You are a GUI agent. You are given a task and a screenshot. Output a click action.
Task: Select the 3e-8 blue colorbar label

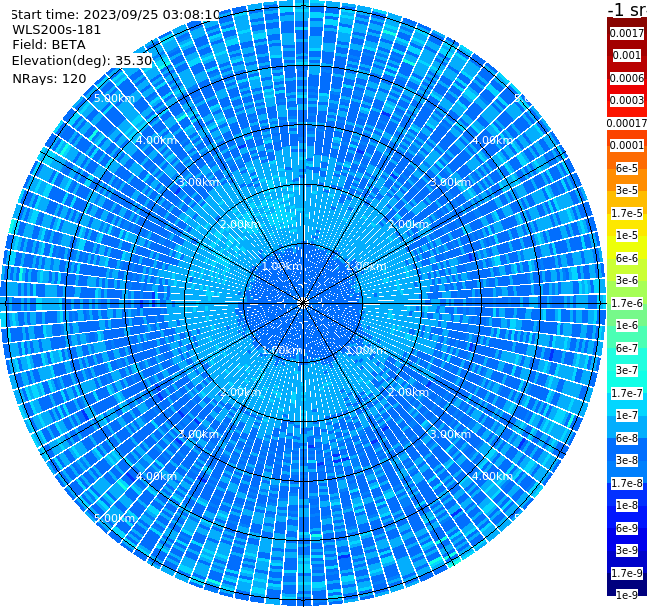point(627,460)
